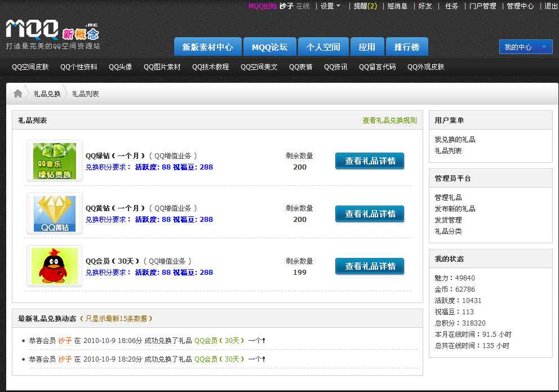Select QQ留言代码 in the navigation bar
The height and width of the screenshot is (392, 559).
click(x=378, y=67)
